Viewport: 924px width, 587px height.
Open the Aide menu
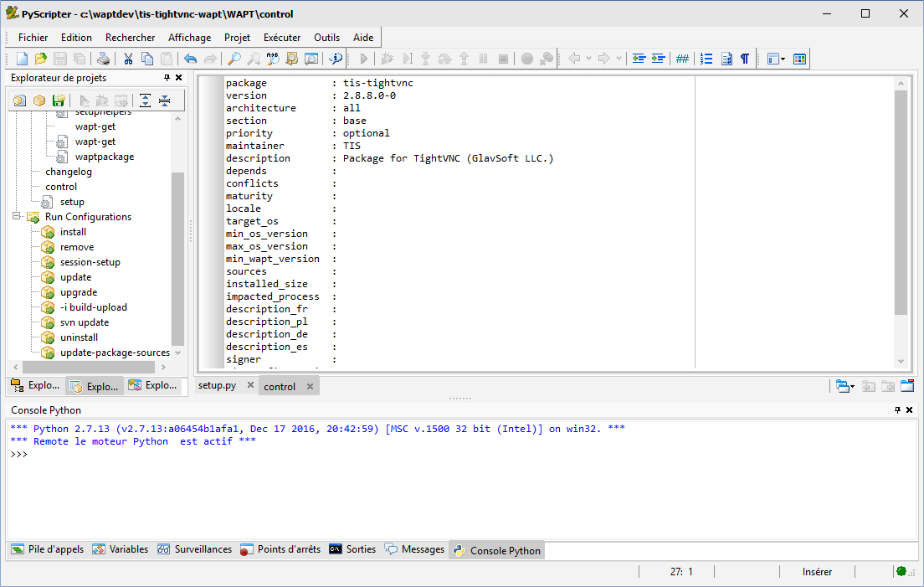pyautogui.click(x=363, y=37)
